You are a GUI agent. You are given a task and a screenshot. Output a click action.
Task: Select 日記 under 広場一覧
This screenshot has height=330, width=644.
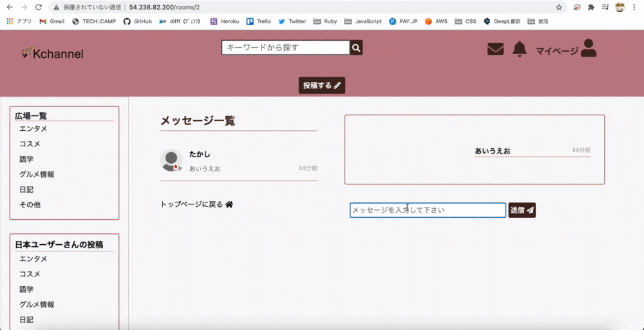coord(26,189)
